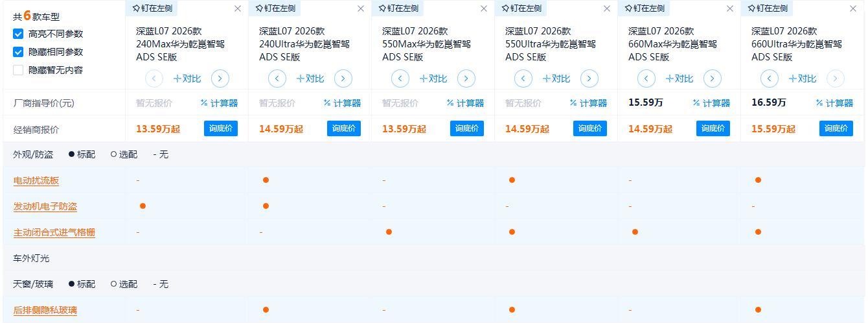Select the 15.59万 manufacturer price
This screenshot has width=868, height=323.
(645, 102)
